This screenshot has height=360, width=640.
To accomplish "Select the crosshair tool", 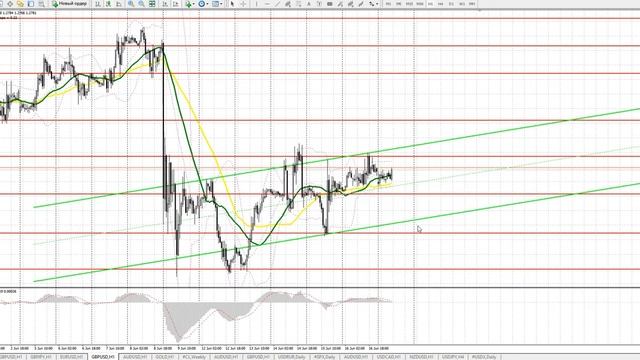I will pos(243,4).
